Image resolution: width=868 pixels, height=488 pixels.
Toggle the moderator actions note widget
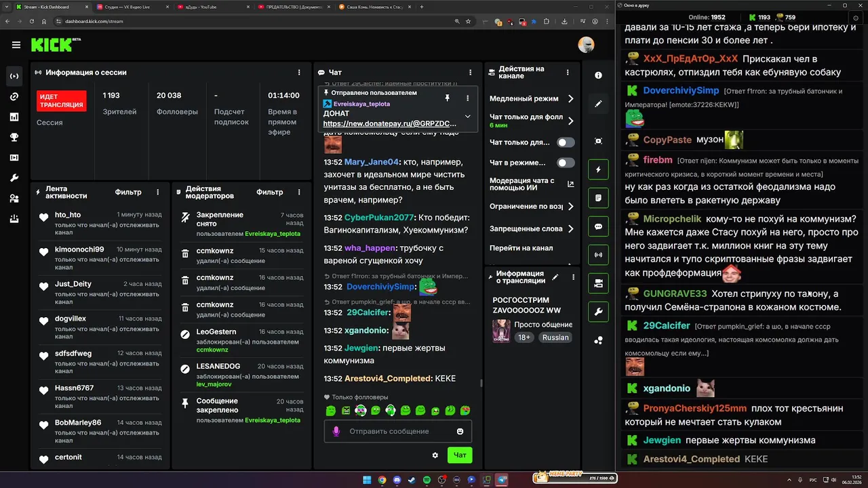tap(598, 198)
